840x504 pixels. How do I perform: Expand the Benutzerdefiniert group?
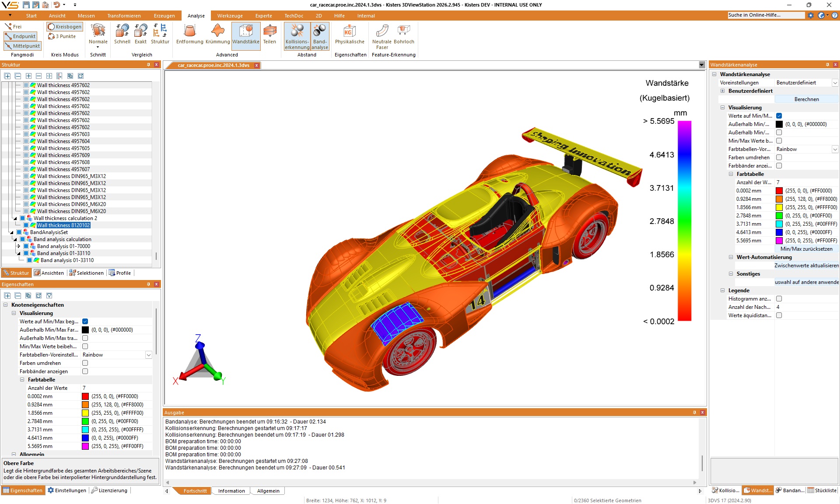coord(723,91)
